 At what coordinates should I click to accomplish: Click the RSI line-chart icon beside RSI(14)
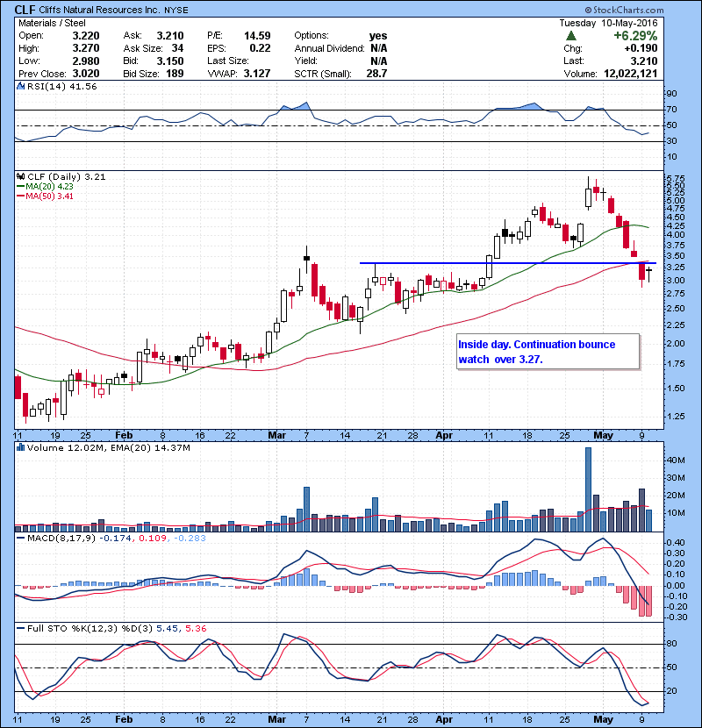click(20, 86)
